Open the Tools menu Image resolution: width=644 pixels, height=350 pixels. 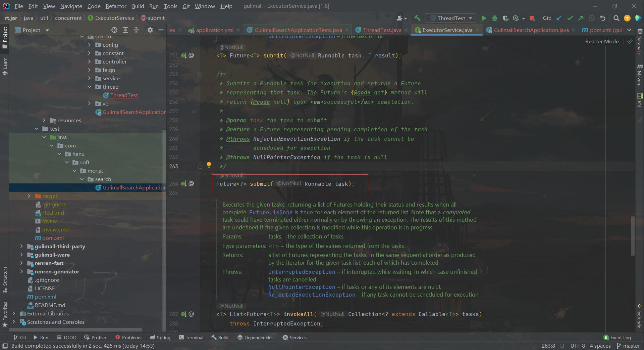tap(170, 6)
